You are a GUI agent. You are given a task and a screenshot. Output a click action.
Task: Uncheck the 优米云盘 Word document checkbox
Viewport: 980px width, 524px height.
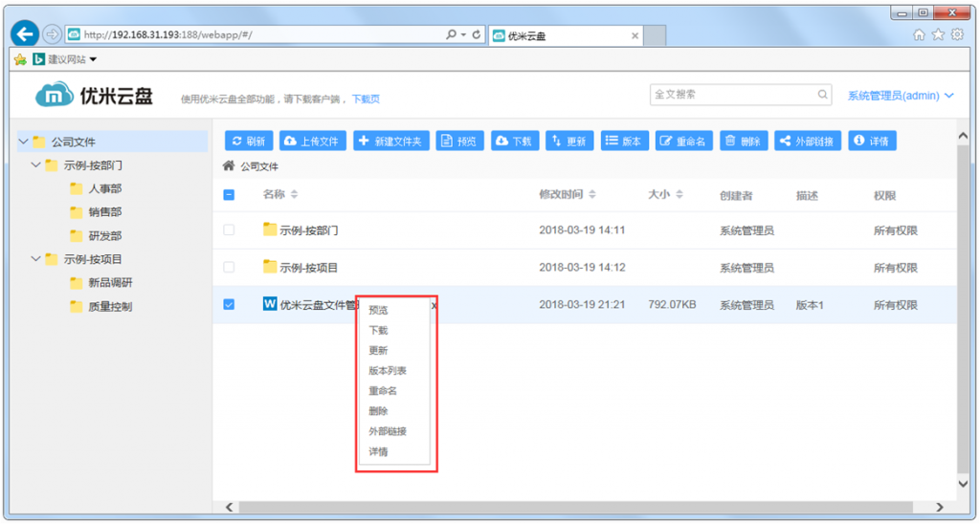[x=229, y=305]
